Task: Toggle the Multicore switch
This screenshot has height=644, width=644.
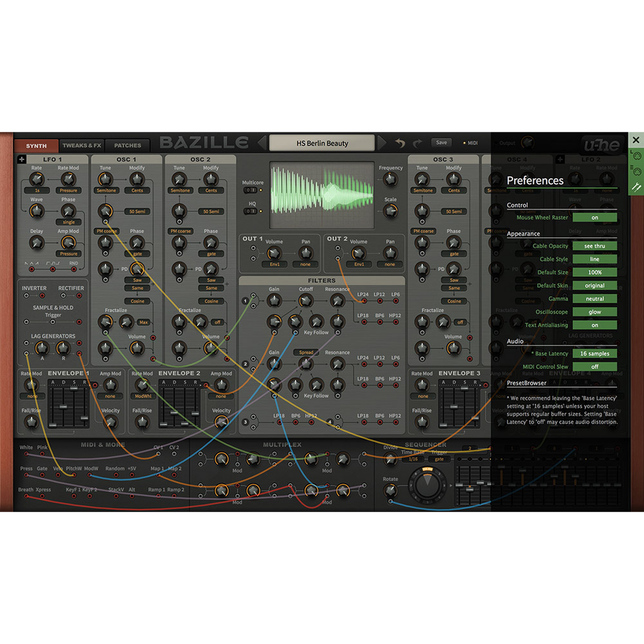Action: tap(250, 190)
